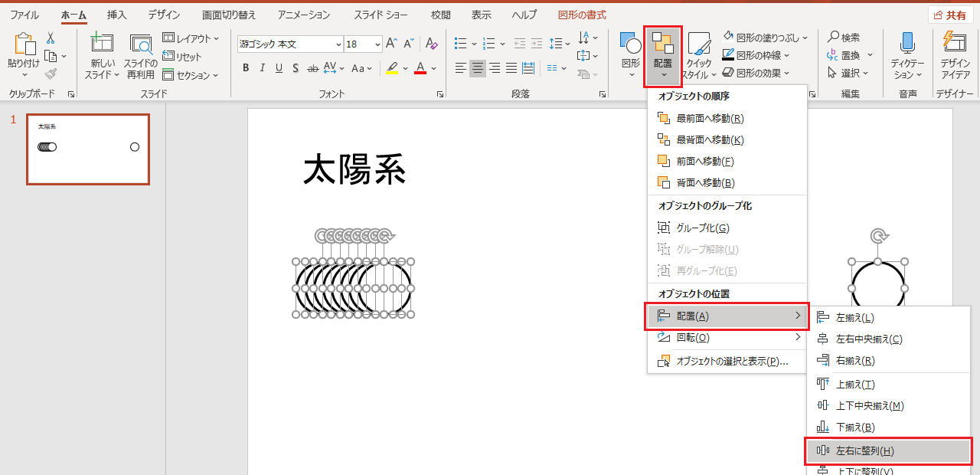The image size is (980, 475).
Task: Toggle bold formatting
Action: click(245, 68)
